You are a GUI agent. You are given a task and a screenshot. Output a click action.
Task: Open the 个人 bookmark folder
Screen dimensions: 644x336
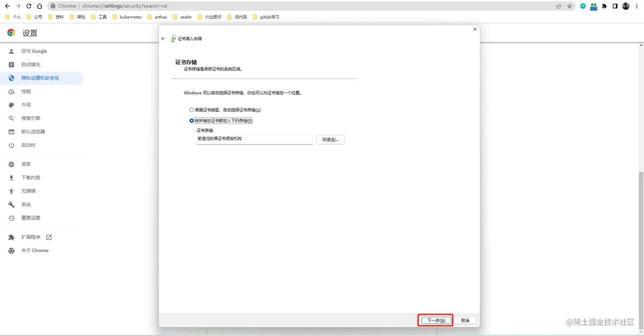pyautogui.click(x=13, y=17)
